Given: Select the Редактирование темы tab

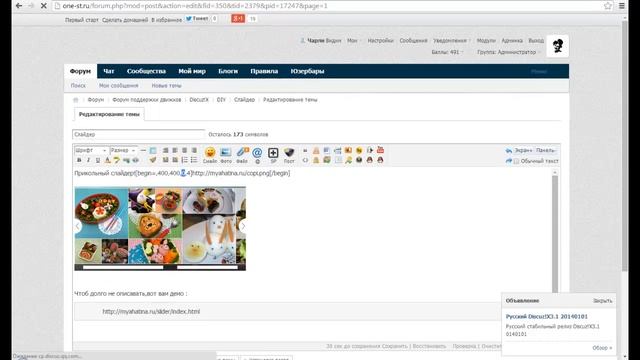Looking at the screenshot, I should pos(109,114).
